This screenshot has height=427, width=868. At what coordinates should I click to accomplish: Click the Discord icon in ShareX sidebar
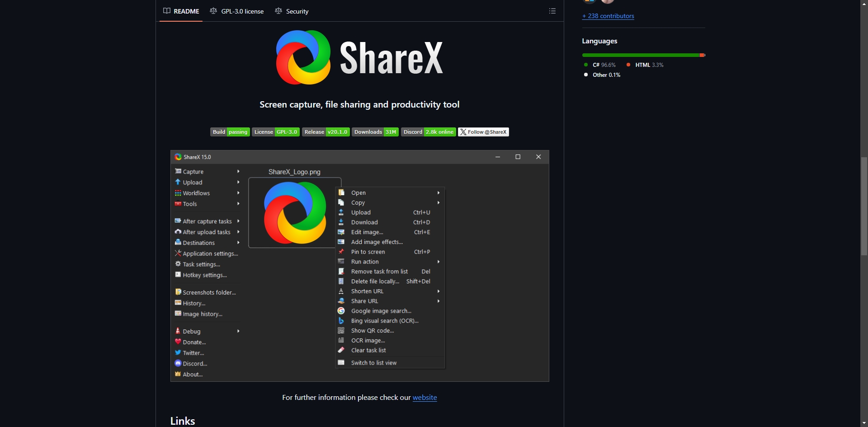point(178,363)
